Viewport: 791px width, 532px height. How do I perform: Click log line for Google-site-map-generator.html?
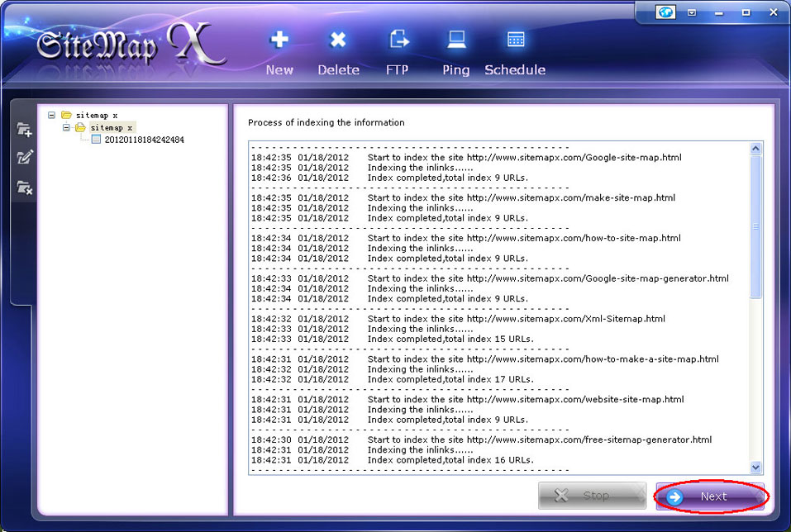(490, 278)
